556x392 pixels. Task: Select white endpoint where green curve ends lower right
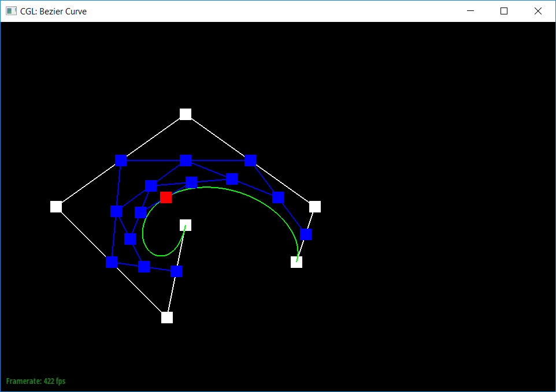296,262
